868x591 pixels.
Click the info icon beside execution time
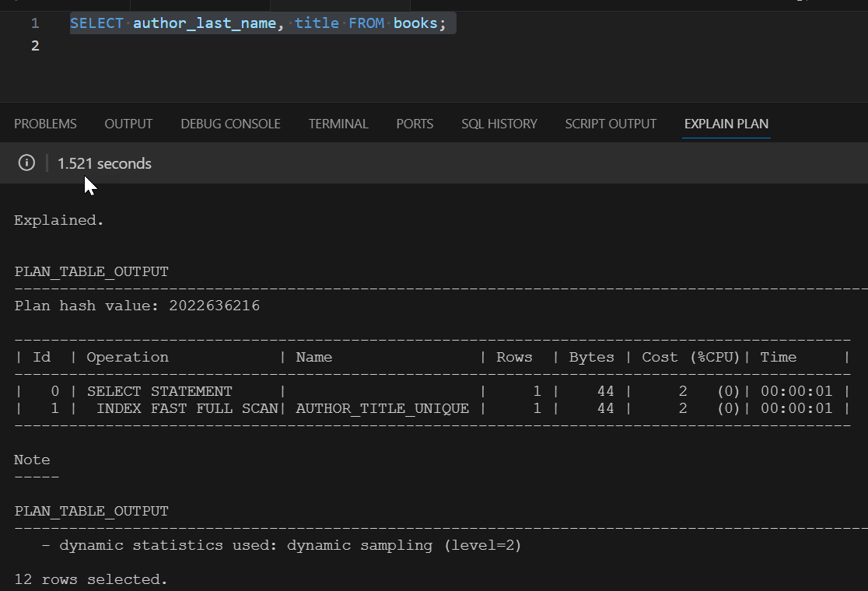[26, 163]
